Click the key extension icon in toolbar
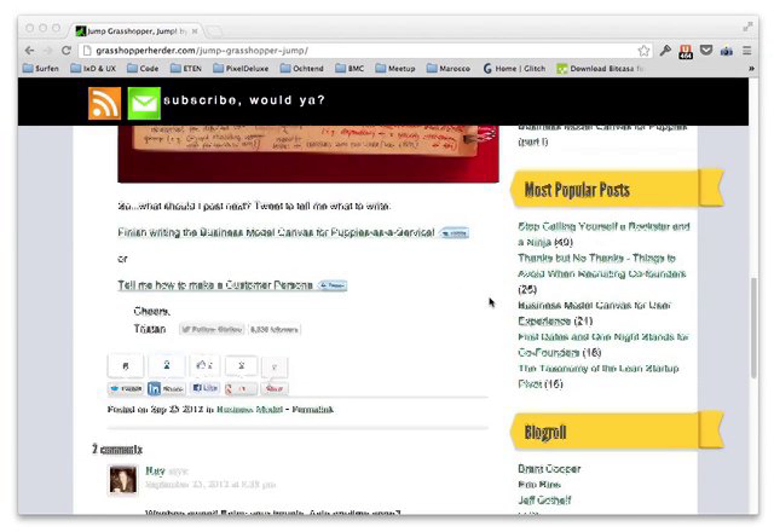774x532 pixels. (x=665, y=51)
